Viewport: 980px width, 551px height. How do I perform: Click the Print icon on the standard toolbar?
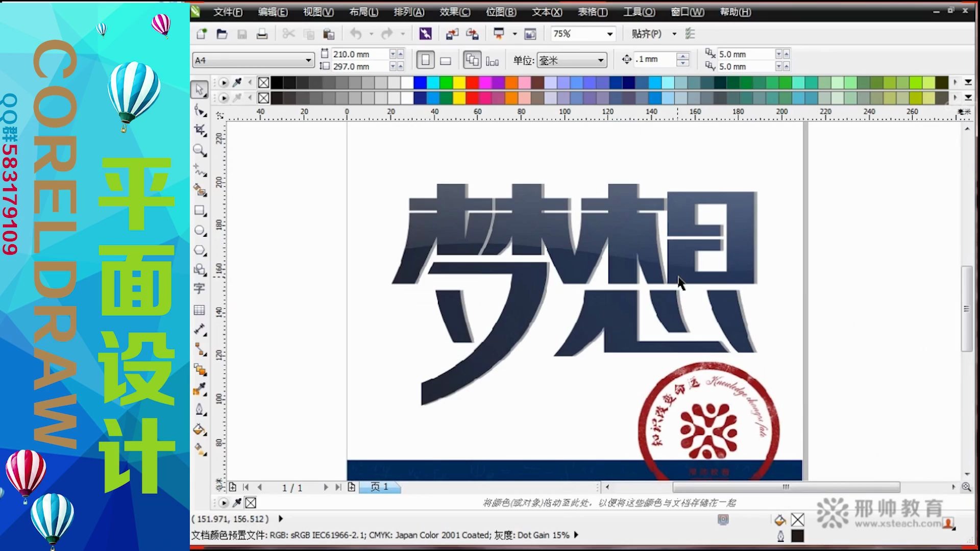pos(262,33)
